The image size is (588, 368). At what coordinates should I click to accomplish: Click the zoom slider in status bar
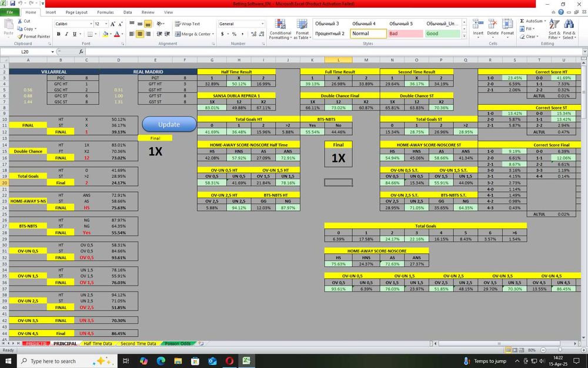[560, 350]
